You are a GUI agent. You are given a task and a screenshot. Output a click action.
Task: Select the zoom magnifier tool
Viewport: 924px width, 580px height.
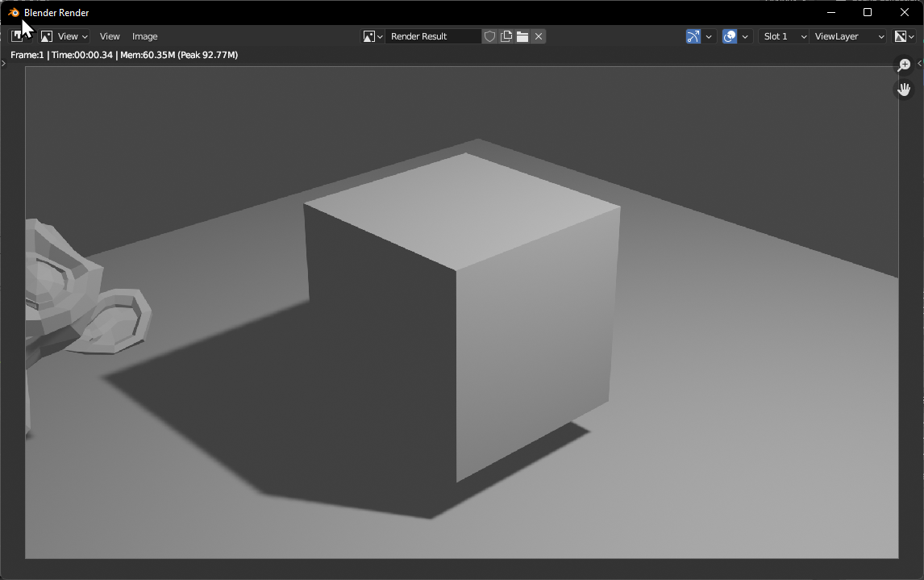click(904, 65)
